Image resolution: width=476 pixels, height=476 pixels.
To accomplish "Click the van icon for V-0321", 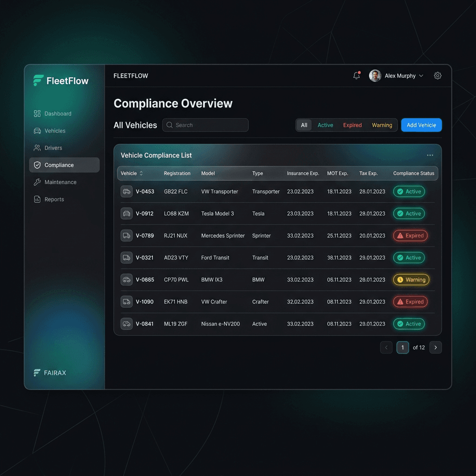I will (x=126, y=258).
